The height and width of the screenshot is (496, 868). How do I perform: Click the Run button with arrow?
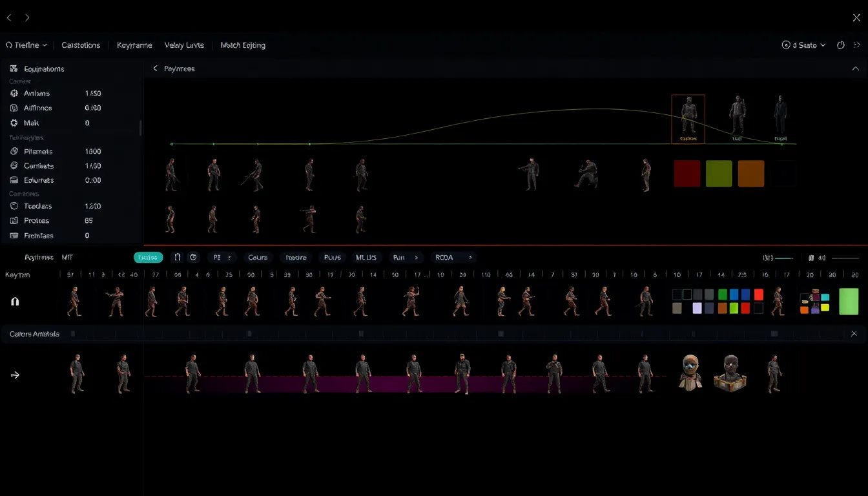click(x=405, y=257)
